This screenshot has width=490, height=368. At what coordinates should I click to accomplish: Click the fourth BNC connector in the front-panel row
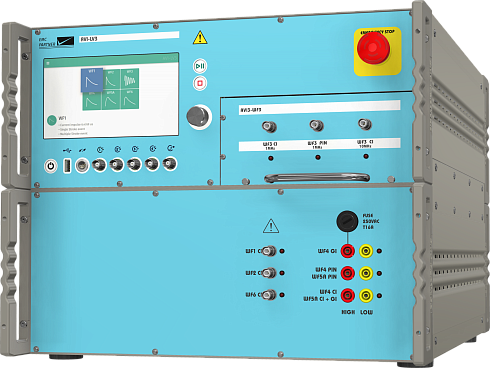pyautogui.click(x=152, y=164)
